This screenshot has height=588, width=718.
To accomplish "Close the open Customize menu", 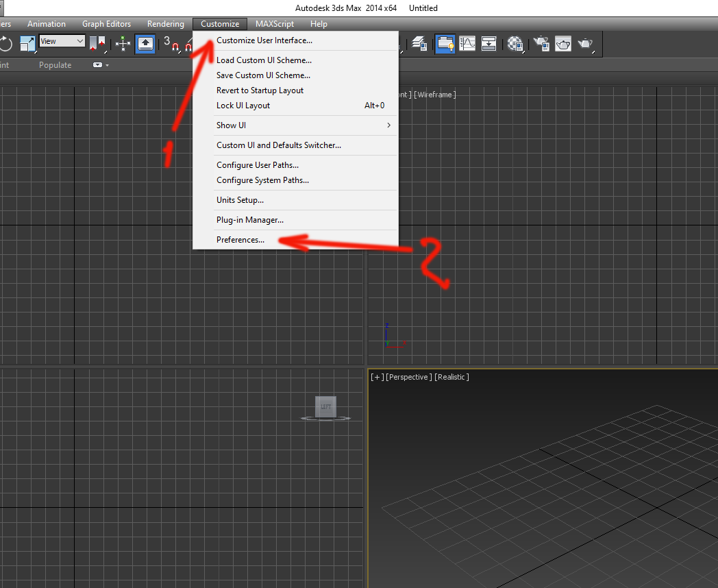I will click(x=220, y=24).
